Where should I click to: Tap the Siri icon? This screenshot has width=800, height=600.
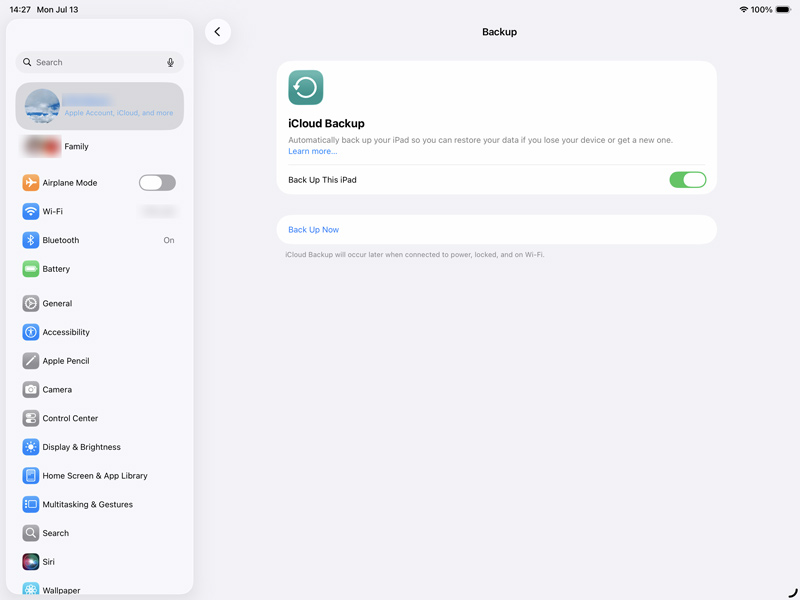pos(31,562)
